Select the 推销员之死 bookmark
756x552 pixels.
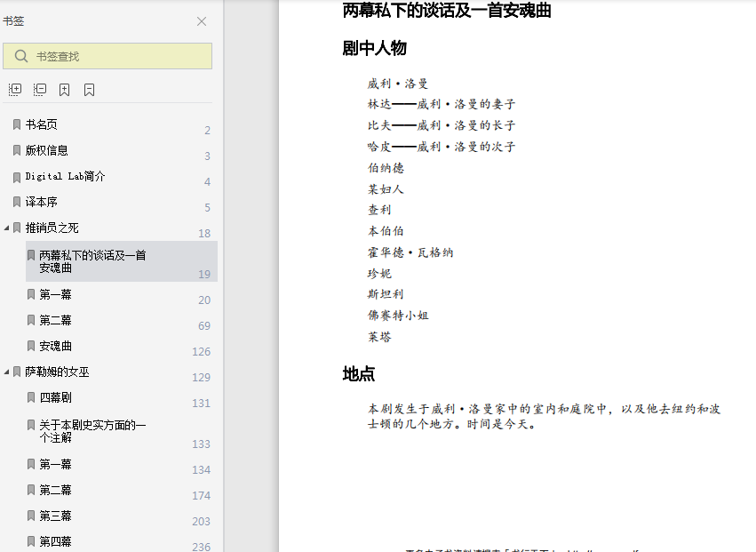pyautogui.click(x=52, y=228)
